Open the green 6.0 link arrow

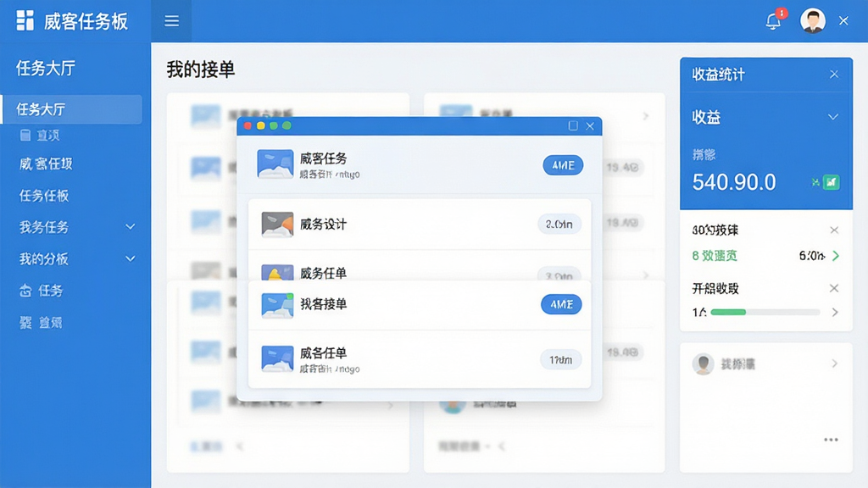pyautogui.click(x=836, y=256)
